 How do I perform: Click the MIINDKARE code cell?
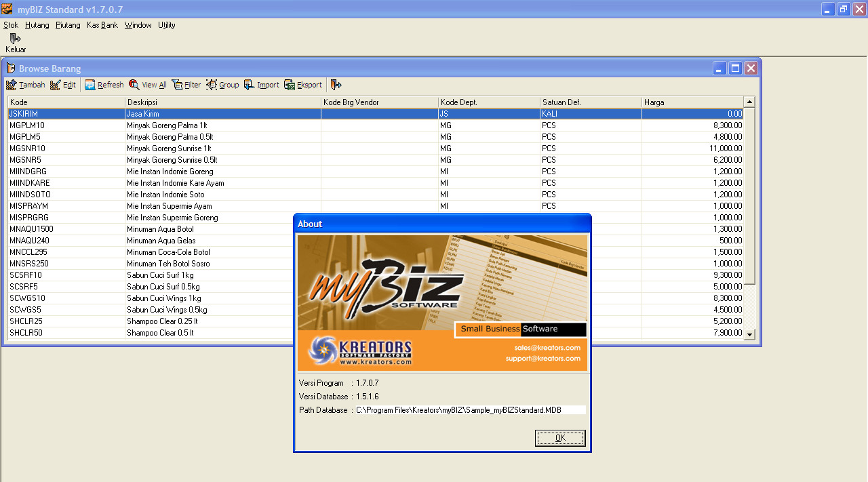click(66, 183)
